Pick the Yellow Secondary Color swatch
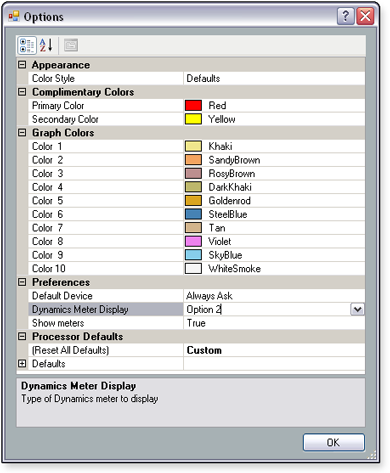 193,119
